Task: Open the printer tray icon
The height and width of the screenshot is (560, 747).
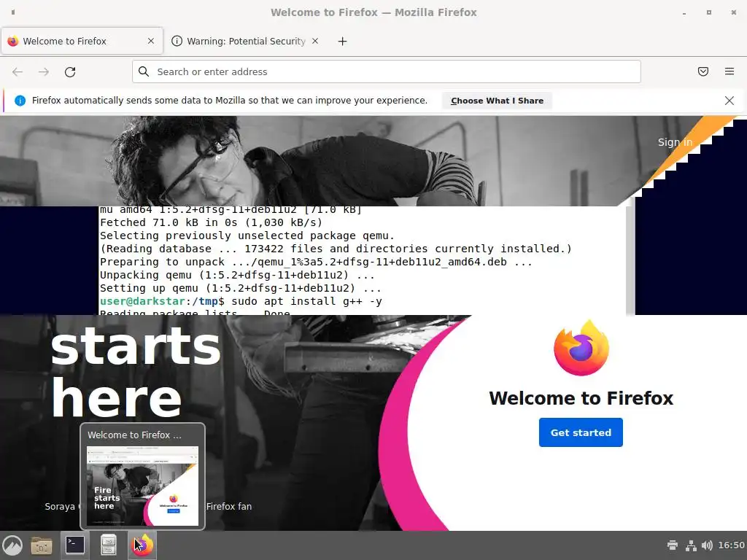Action: coord(673,545)
